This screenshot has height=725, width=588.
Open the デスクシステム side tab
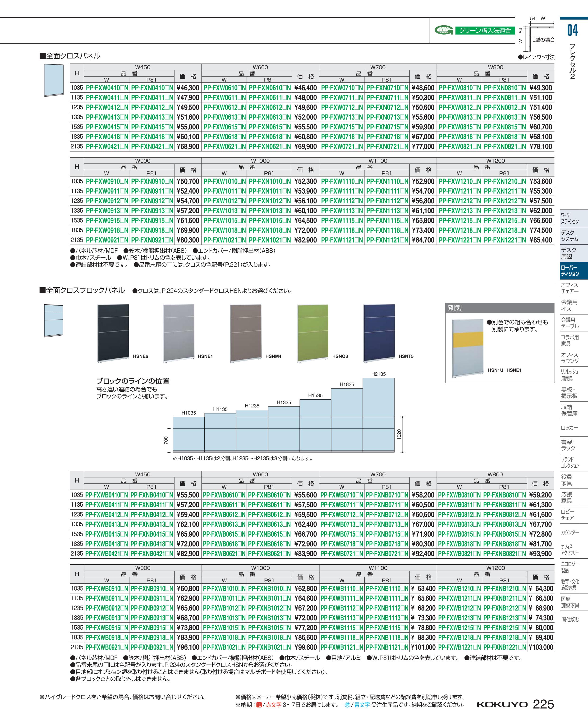pyautogui.click(x=574, y=236)
